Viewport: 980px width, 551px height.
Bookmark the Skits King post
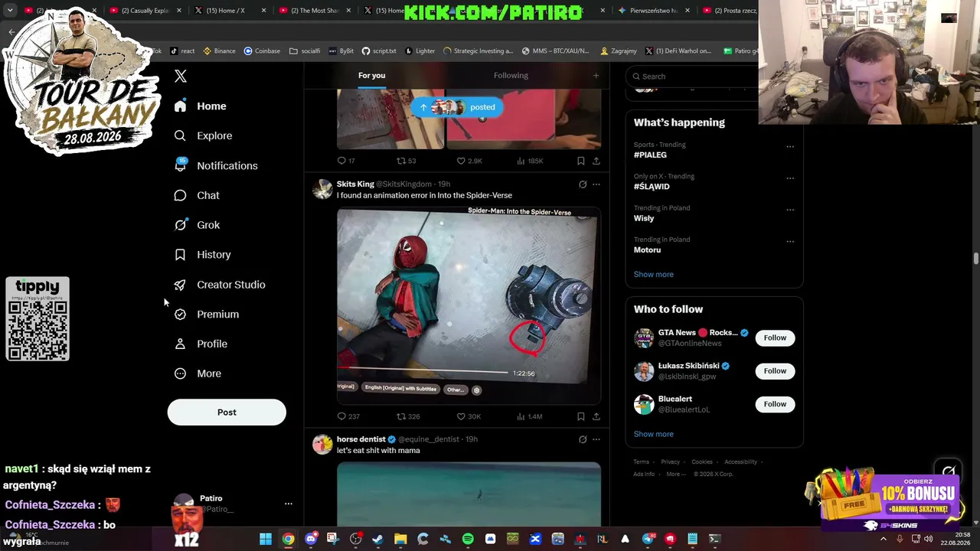580,416
